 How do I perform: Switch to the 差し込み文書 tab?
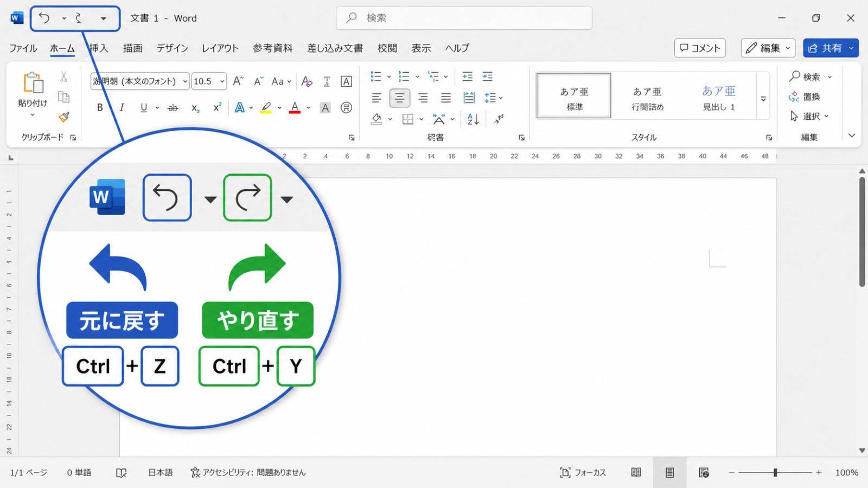coord(335,48)
